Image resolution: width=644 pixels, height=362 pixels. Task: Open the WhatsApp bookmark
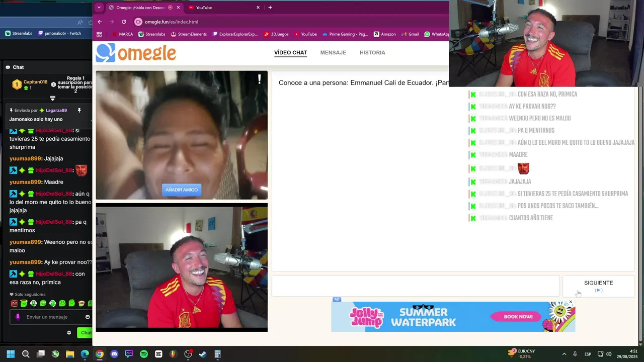437,34
